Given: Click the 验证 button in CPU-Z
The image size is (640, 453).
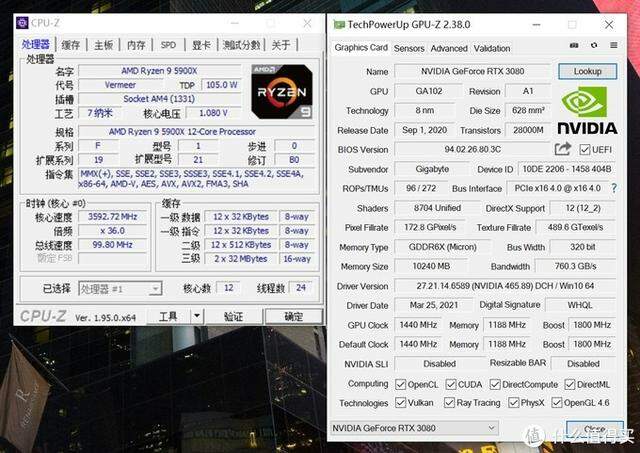Looking at the screenshot, I should pos(233,316).
